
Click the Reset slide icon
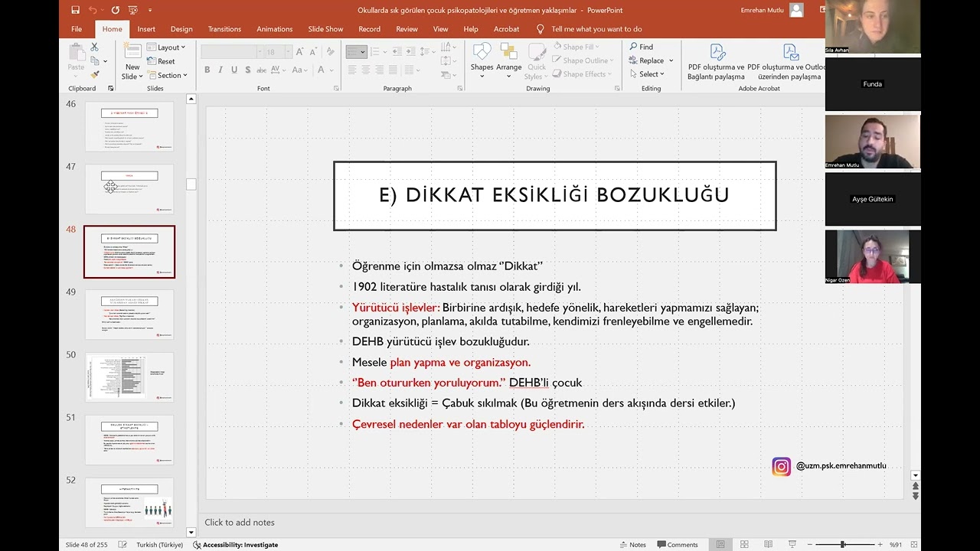pyautogui.click(x=161, y=61)
